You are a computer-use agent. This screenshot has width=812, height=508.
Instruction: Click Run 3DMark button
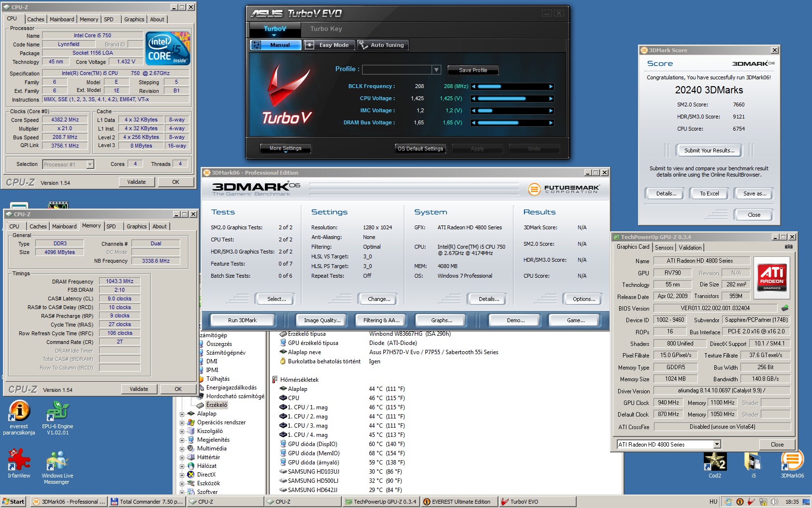point(242,320)
